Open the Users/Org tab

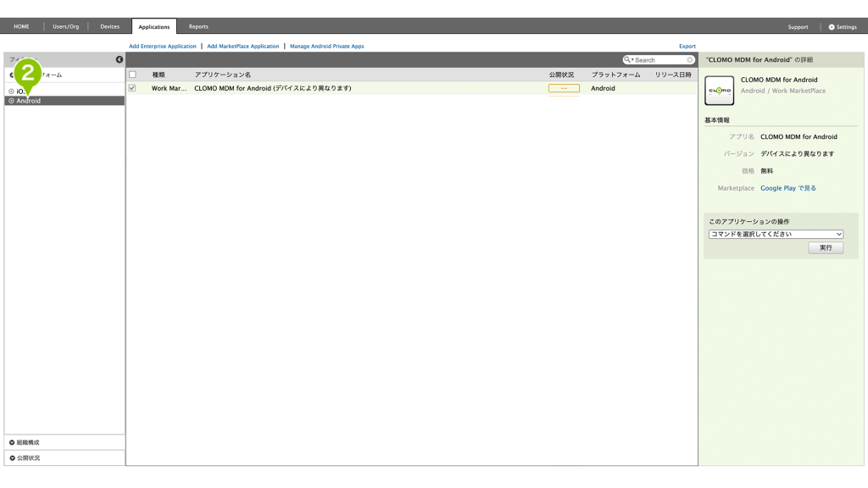66,26
